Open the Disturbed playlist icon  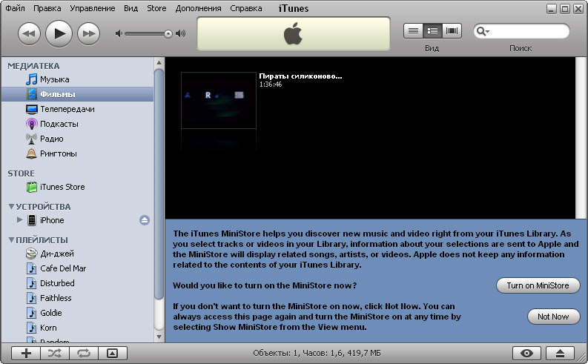[x=31, y=283]
